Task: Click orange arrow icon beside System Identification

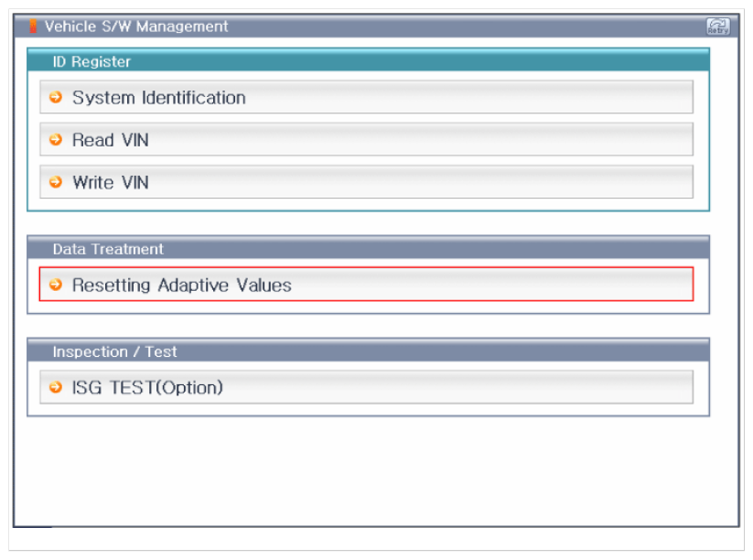Action: click(x=56, y=97)
